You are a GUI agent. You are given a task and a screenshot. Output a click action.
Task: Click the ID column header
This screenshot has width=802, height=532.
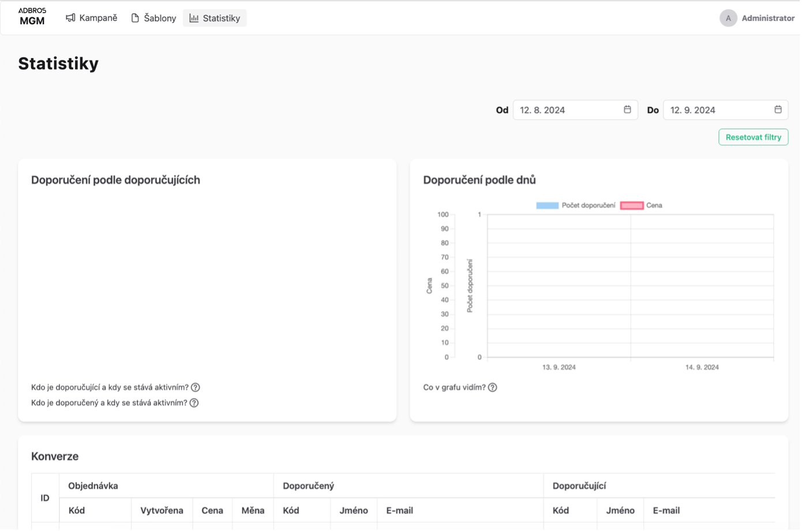[45, 499]
